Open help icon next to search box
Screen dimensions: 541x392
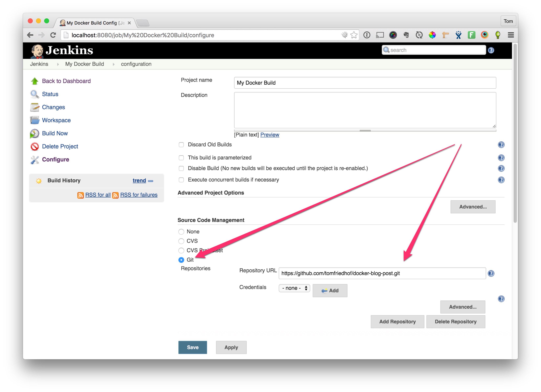pyautogui.click(x=491, y=50)
